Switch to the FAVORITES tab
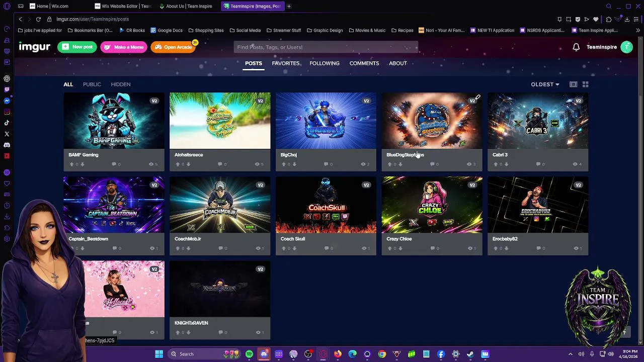This screenshot has width=644, height=362. [x=286, y=63]
